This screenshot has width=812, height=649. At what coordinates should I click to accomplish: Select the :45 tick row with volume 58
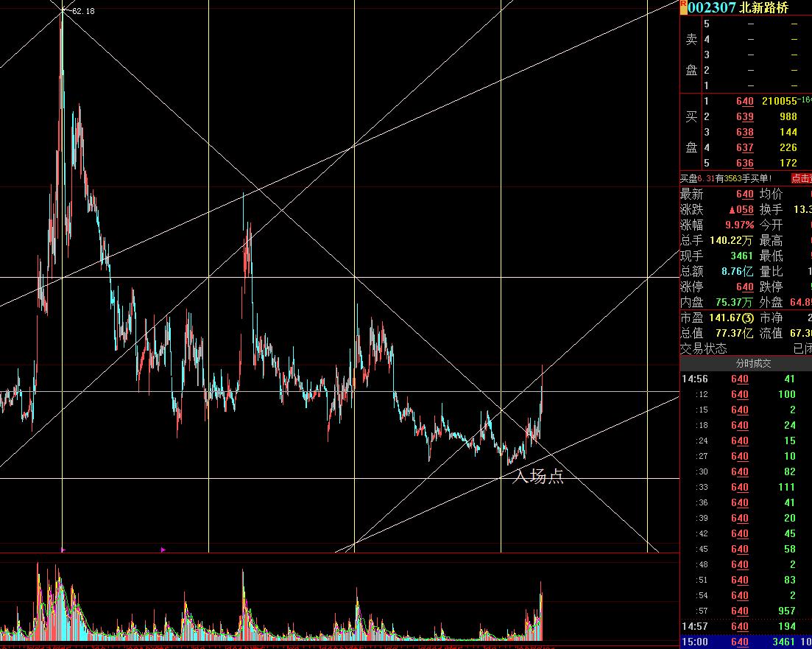[746, 549]
